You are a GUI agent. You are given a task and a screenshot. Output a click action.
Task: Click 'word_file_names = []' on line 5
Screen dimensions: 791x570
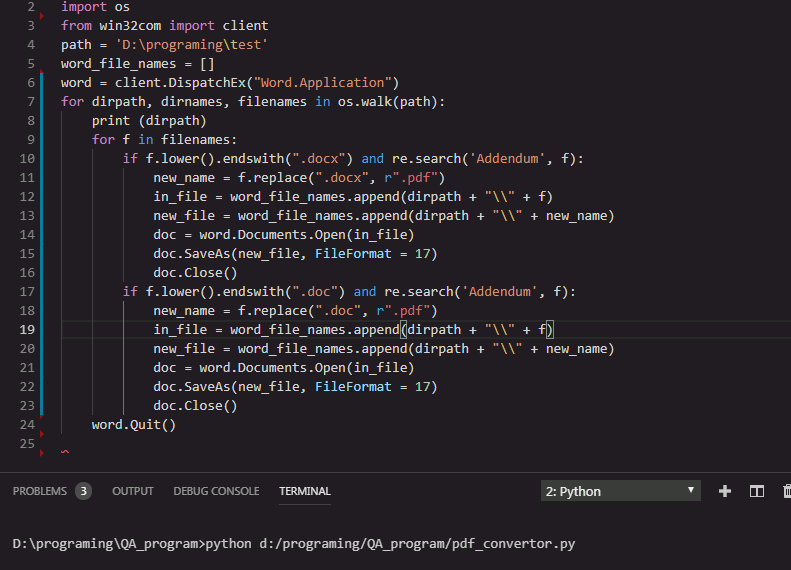pyautogui.click(x=138, y=64)
